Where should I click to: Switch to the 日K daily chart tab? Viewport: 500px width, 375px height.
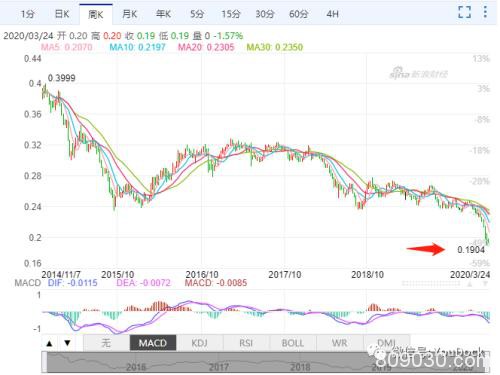(62, 14)
